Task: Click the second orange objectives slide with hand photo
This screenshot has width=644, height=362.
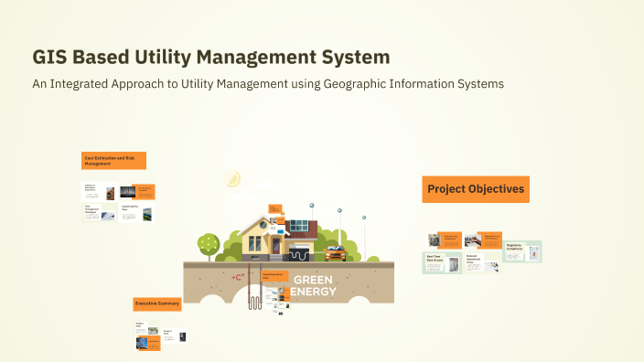Action: click(x=483, y=240)
